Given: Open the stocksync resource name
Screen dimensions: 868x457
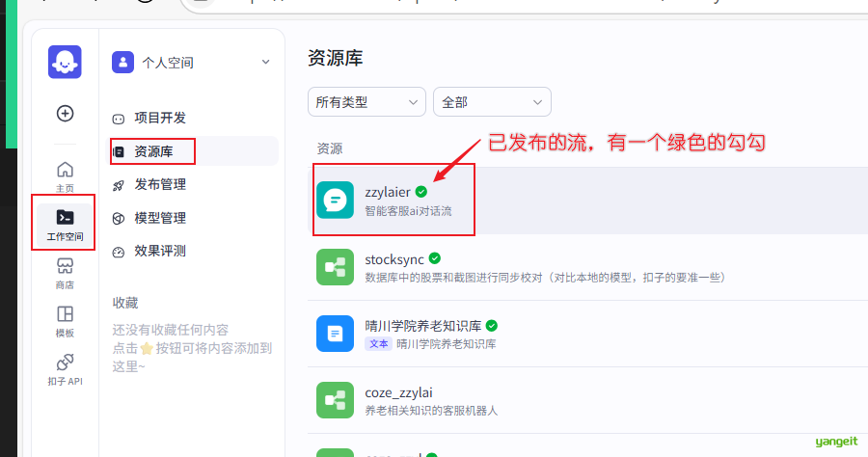Looking at the screenshot, I should [x=394, y=259].
